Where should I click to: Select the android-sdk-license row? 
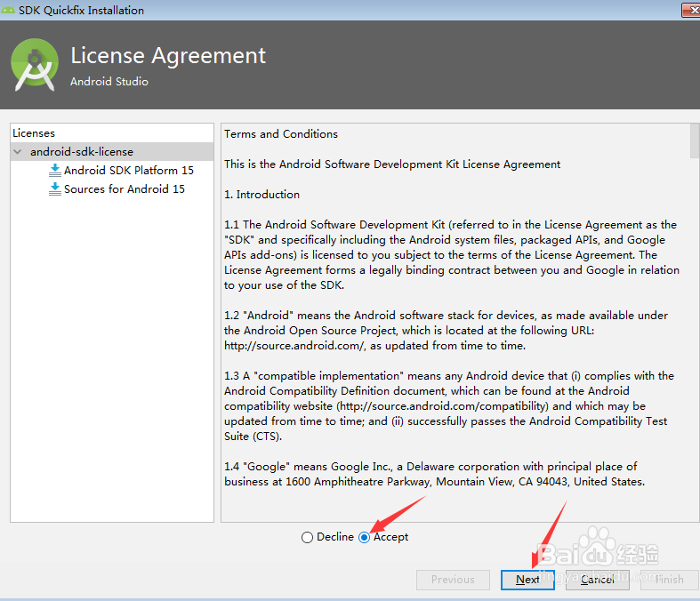pos(112,152)
